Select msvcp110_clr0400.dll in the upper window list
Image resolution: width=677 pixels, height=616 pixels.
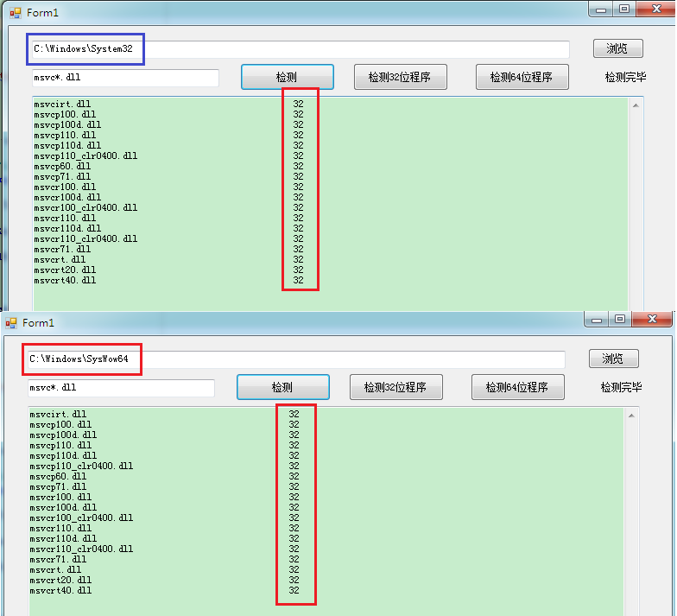pyautogui.click(x=86, y=156)
